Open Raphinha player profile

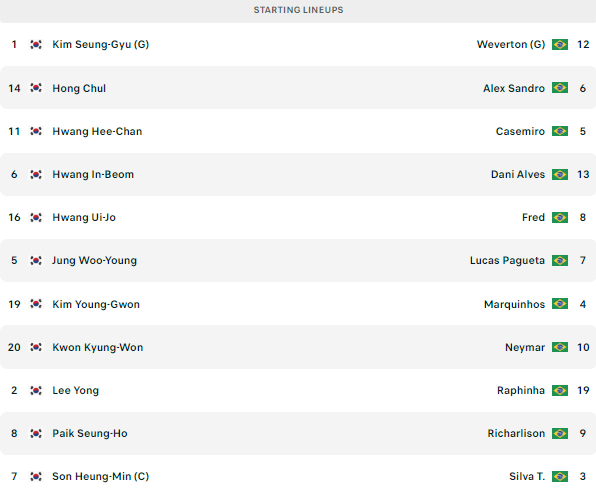[x=521, y=390]
